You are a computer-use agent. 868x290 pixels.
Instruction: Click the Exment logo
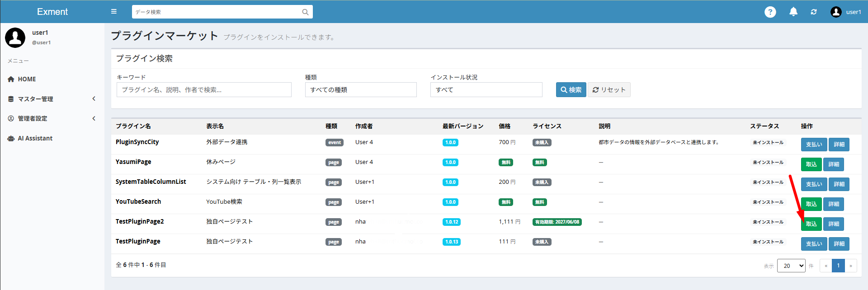[52, 12]
